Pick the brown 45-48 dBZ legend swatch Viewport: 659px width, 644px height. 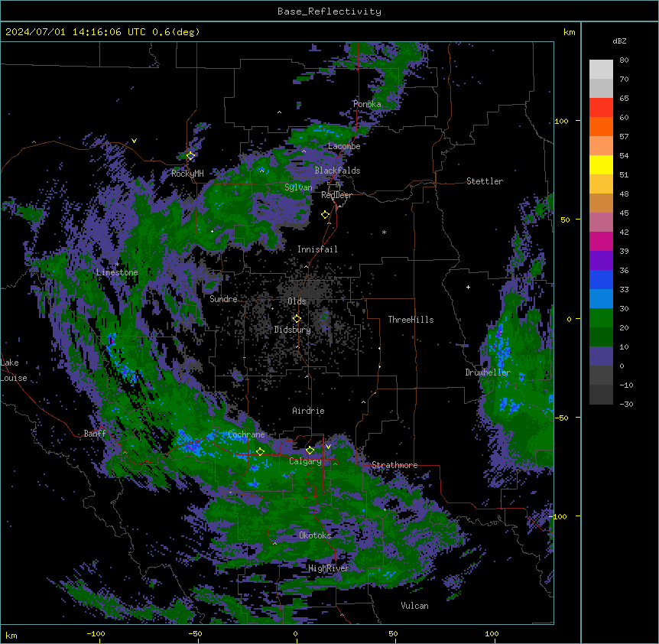pos(601,203)
